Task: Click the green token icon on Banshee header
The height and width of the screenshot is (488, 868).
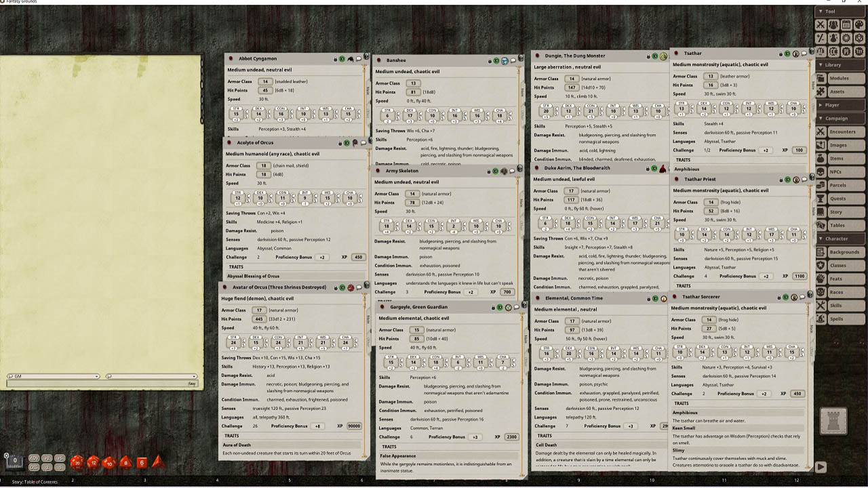Action: pyautogui.click(x=496, y=60)
